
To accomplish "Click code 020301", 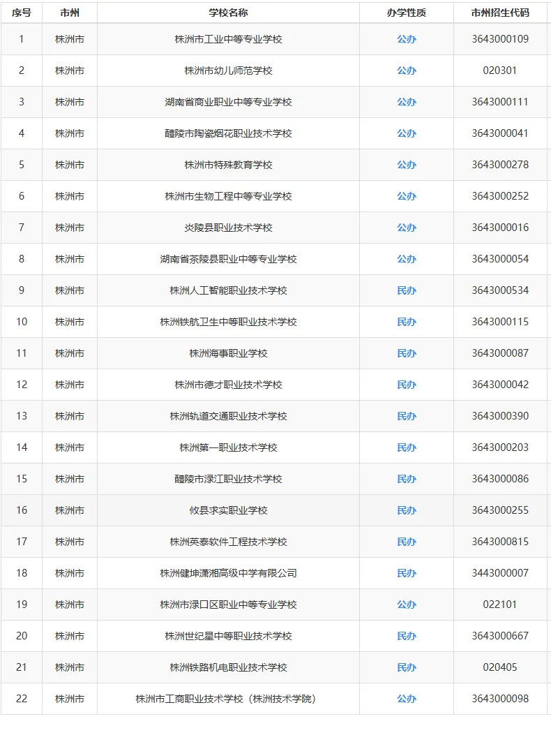I will (x=500, y=71).
